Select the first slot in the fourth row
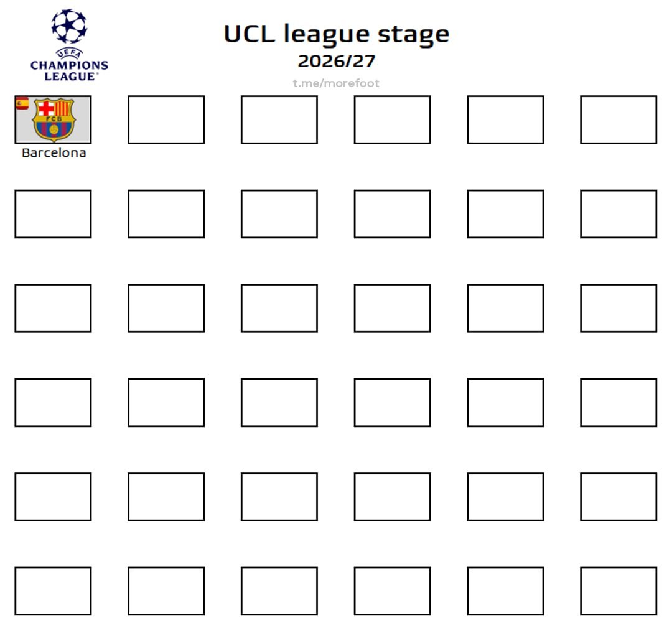Screen dimensions: 672x636 pyautogui.click(x=53, y=402)
